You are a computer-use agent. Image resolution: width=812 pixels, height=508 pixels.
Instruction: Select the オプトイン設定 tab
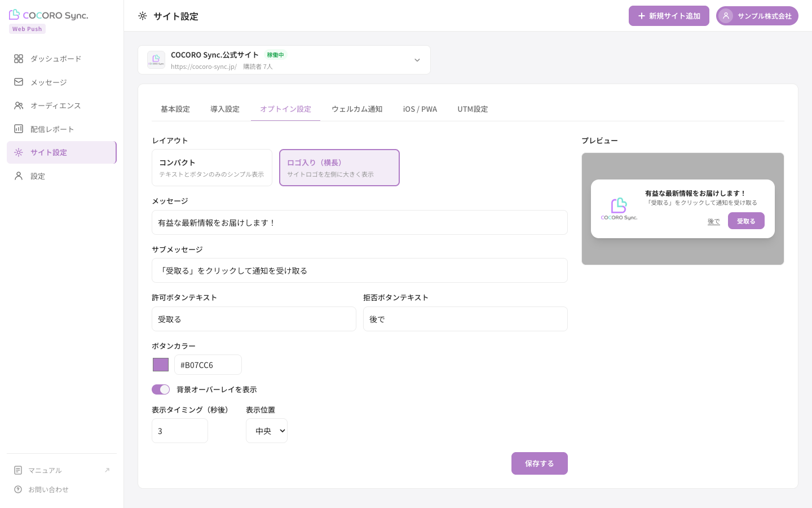pos(285,109)
